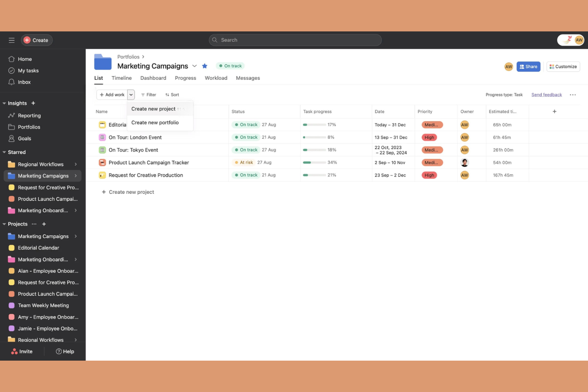Add a new project with plus
The image size is (588, 392).
(44, 224)
